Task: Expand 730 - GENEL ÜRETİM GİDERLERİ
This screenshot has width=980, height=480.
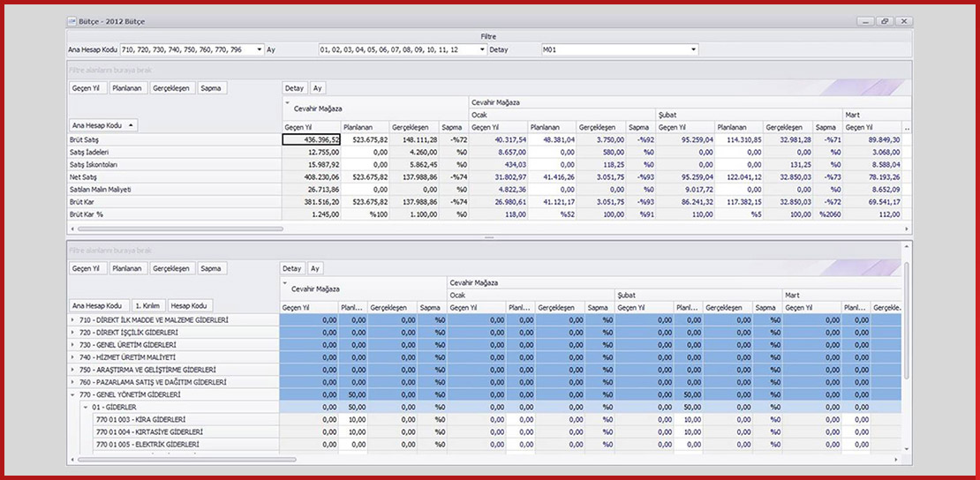Action: [x=74, y=345]
